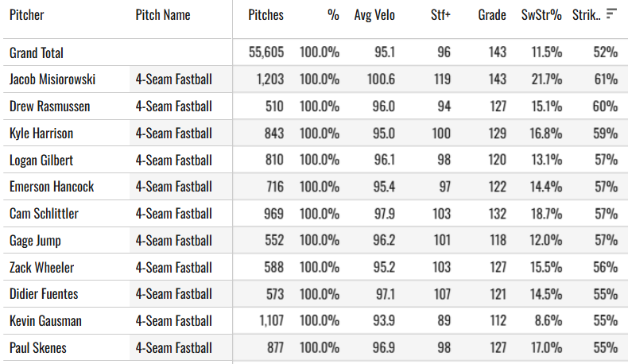Click Zack Wheeler's name
Screen dimensions: 628x364
(x=41, y=268)
